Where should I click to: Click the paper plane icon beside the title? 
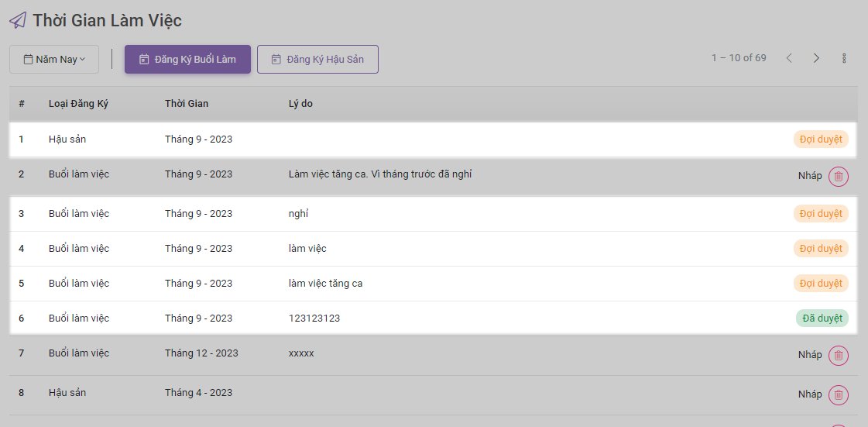click(x=18, y=20)
